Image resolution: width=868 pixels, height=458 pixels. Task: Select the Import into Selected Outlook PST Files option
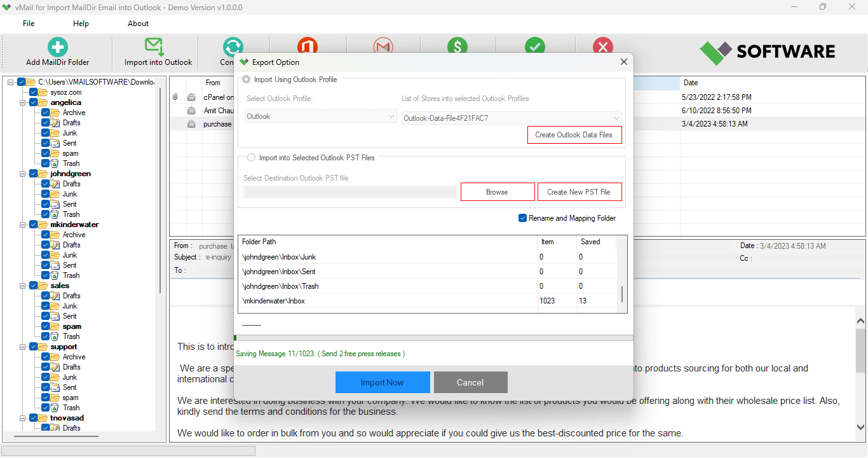(x=251, y=158)
